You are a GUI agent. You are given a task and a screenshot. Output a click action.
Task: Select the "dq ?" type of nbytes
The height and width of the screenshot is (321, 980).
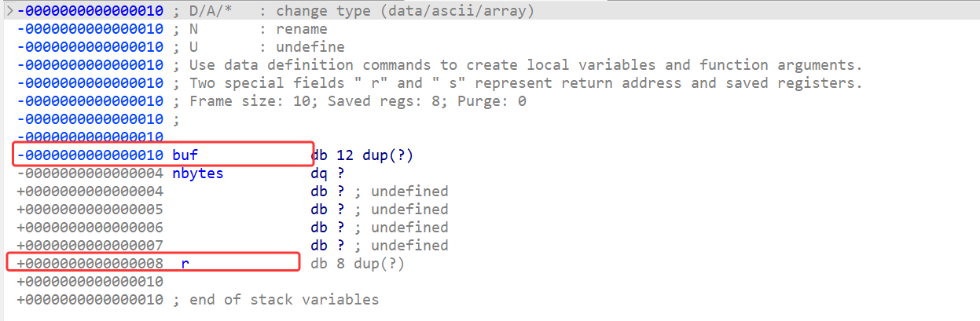tap(328, 173)
